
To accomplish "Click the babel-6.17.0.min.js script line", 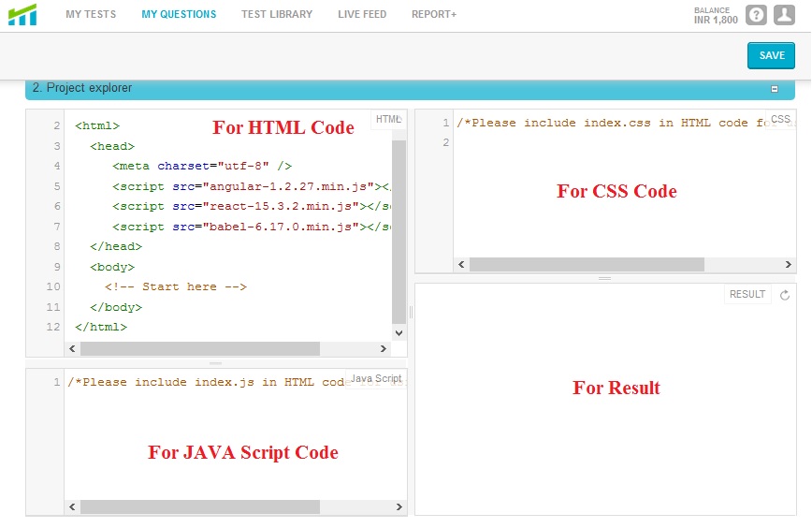I will point(251,227).
